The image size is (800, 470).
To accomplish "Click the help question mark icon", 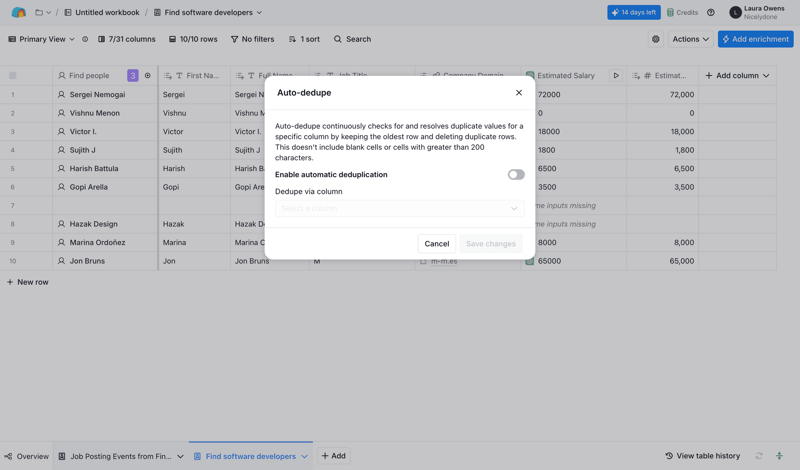I will pos(711,12).
